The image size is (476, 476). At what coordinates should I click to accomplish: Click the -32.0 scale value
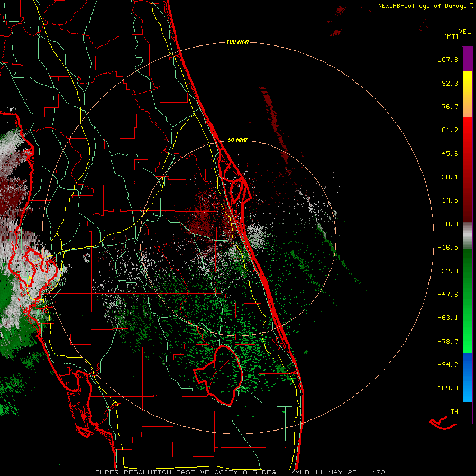(x=448, y=271)
